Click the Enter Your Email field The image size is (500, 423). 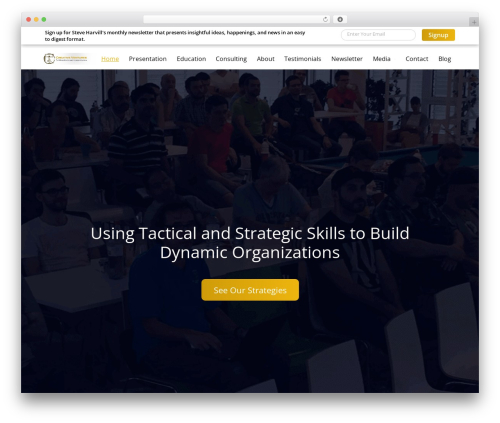(x=378, y=35)
